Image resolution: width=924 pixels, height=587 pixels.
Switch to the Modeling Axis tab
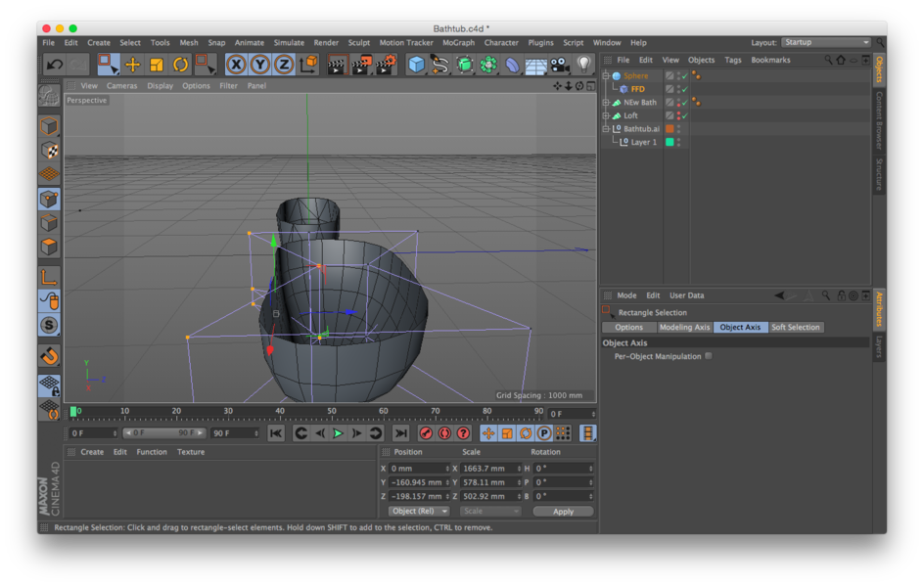[685, 328]
